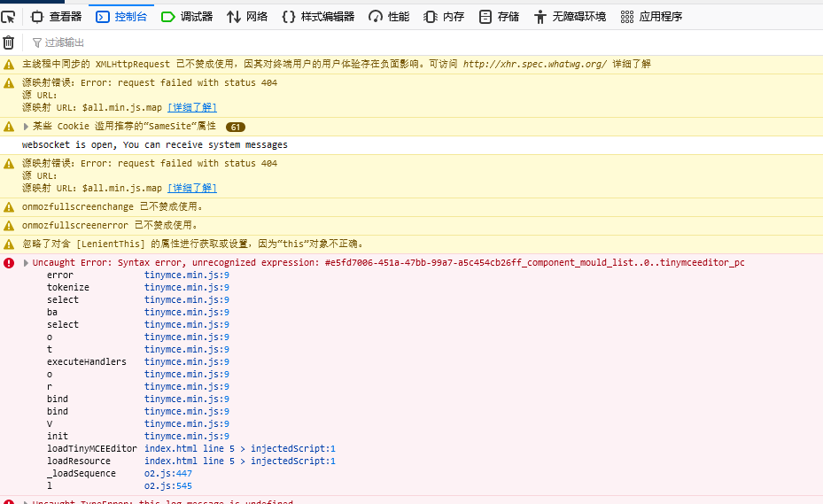823x504 pixels.
Task: Select the websocket is open message
Action: point(154,145)
